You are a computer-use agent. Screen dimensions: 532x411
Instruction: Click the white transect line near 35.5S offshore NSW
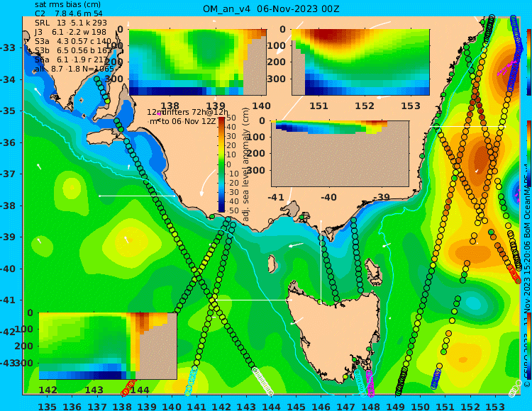[x=467, y=127]
